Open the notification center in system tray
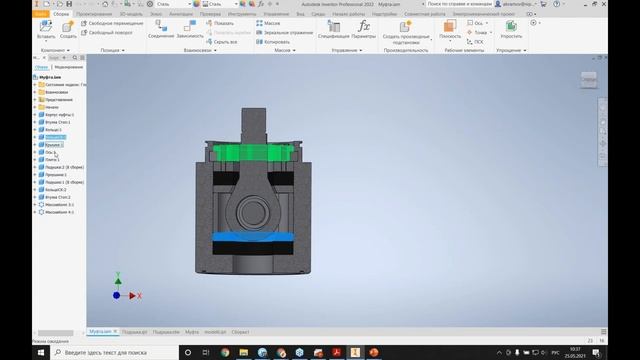 [x=596, y=352]
